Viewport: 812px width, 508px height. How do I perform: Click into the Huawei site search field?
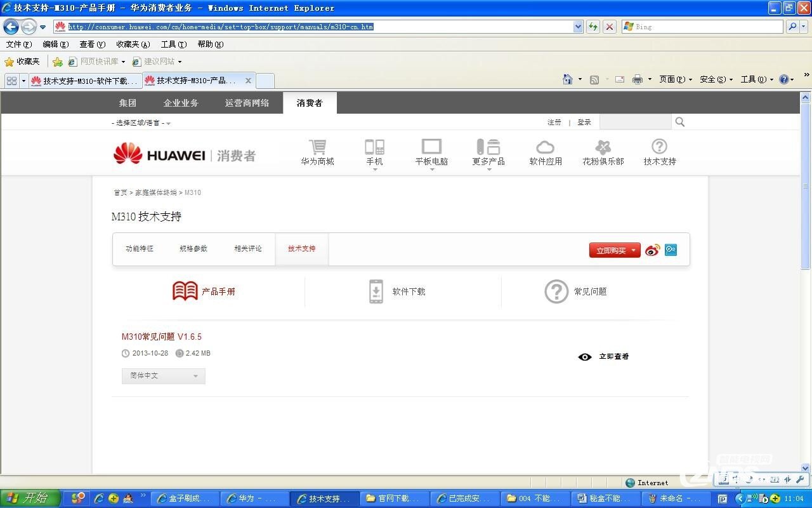(635, 122)
